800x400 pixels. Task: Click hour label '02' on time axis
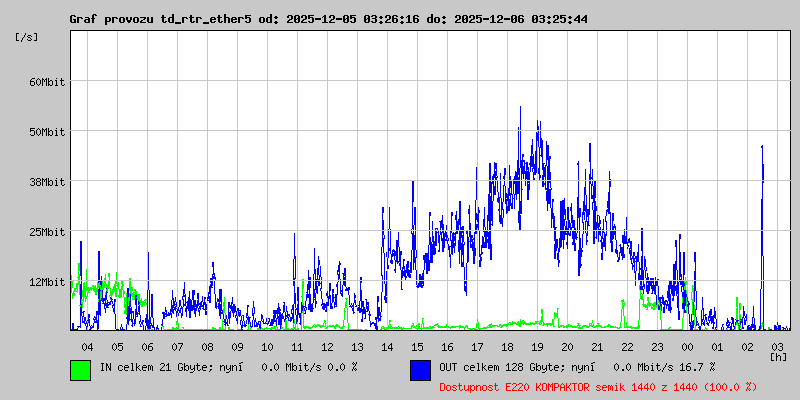coord(747,347)
